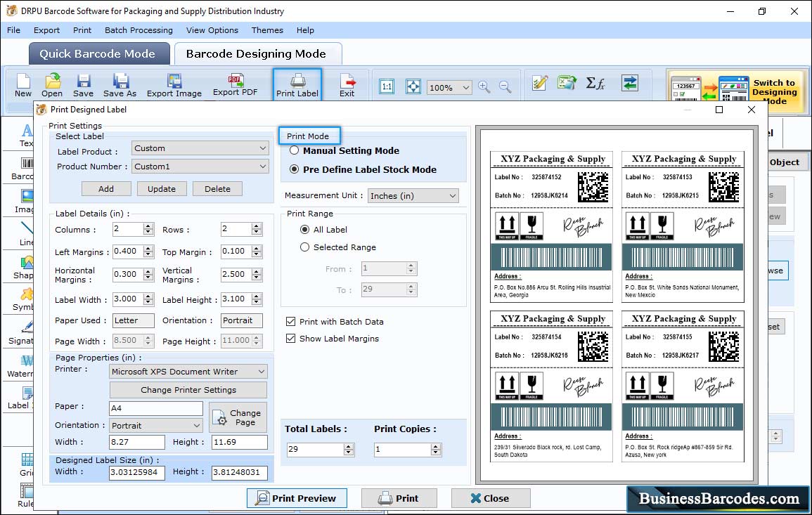Viewport: 812px width, 515px height.
Task: Click the Print Preview button
Action: [297, 498]
